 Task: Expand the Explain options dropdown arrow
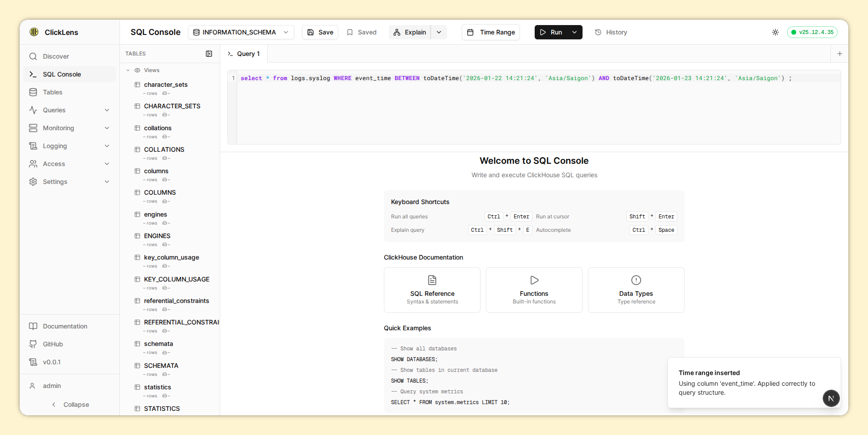click(439, 32)
